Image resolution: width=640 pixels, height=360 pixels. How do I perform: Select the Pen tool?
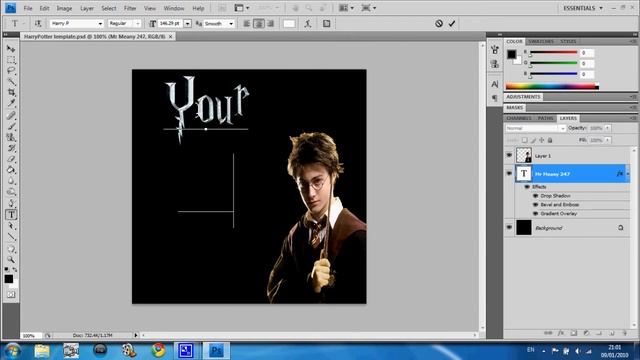click(11, 204)
